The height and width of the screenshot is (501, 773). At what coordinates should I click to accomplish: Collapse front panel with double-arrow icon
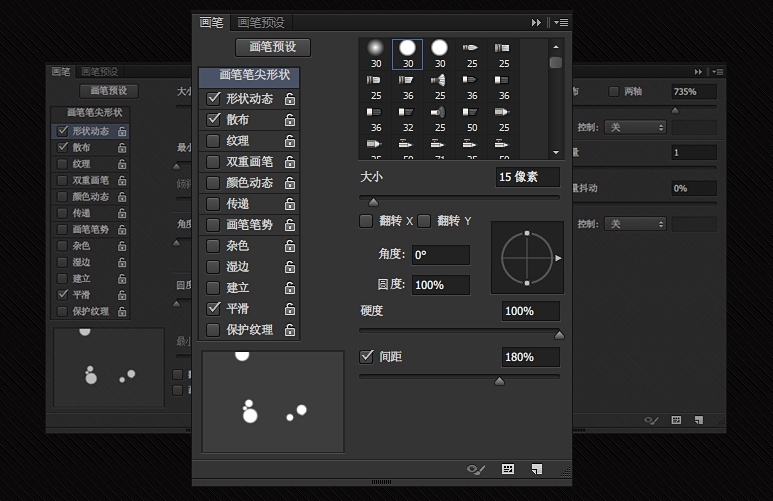537,22
